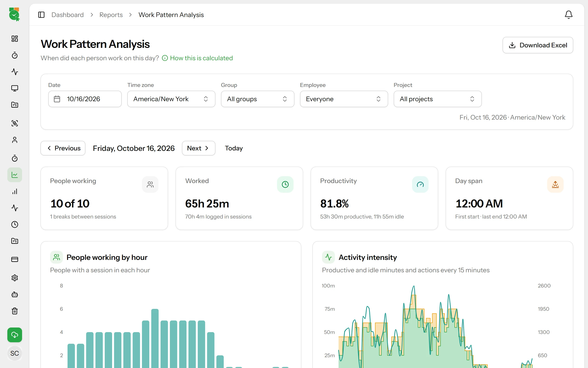Screen dimensions: 588x368
Task: Click the People working by hour heading
Action: coord(107,257)
